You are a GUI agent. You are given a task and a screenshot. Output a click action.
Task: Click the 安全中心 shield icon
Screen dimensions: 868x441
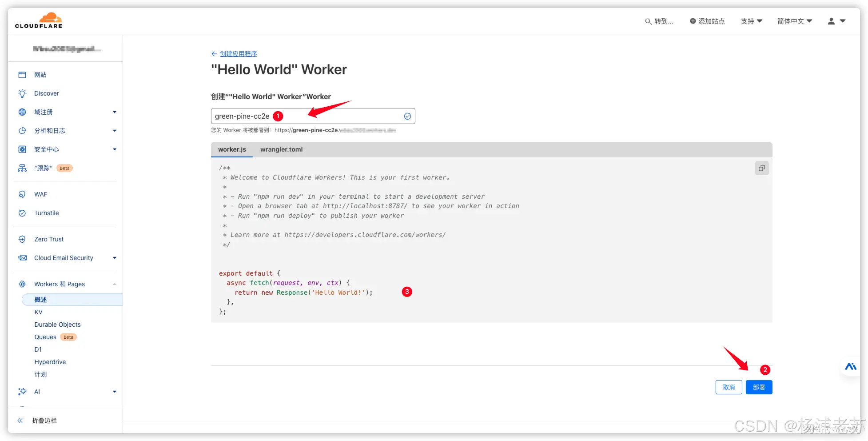[x=22, y=149]
